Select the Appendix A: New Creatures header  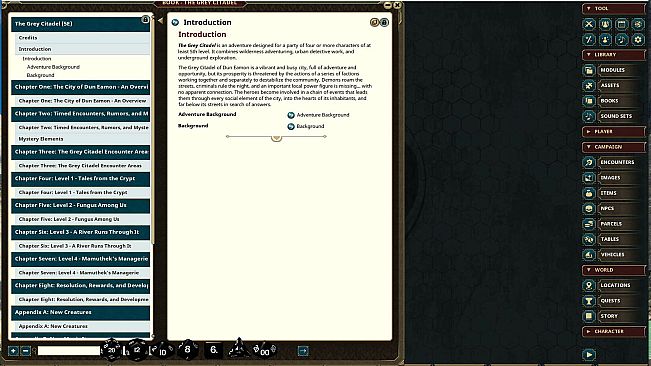coord(81,312)
